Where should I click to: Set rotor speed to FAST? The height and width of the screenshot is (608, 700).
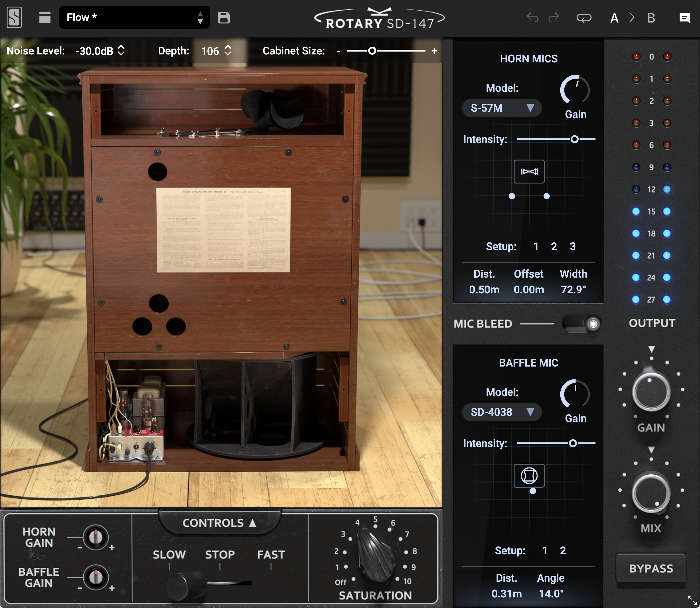[x=271, y=554]
